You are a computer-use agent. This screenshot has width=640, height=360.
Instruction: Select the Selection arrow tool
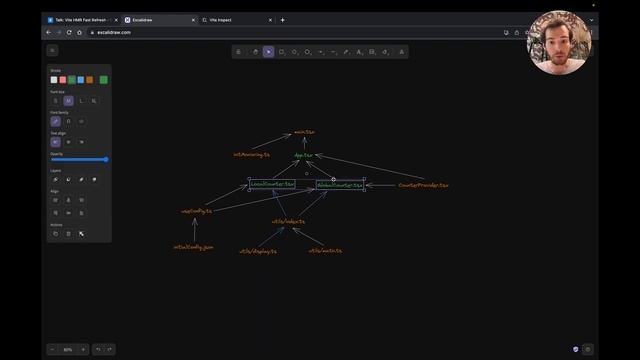[x=268, y=52]
